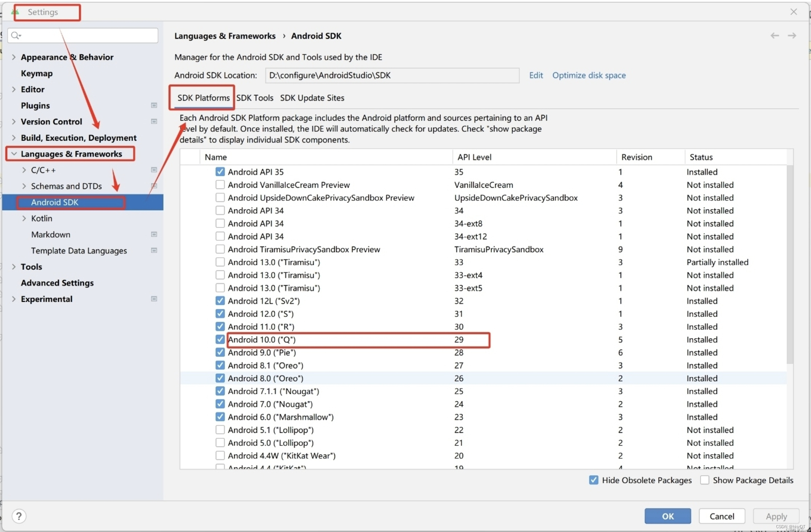Click the Cancel button
Screen dimensions: 811x532
722,516
